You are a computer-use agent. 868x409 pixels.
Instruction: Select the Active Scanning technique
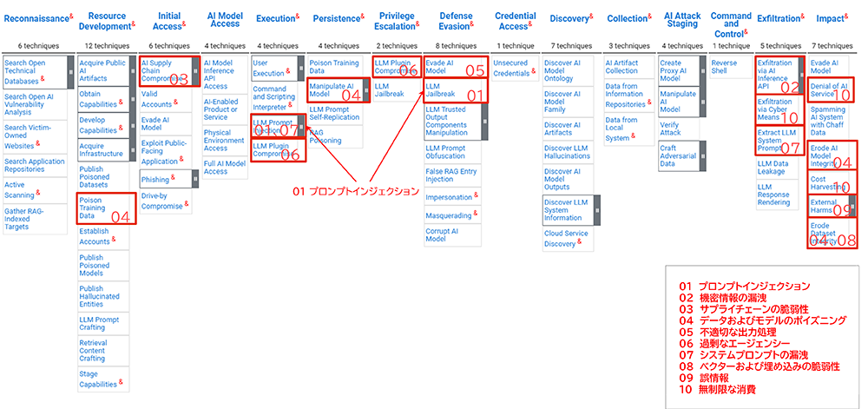[x=35, y=189]
